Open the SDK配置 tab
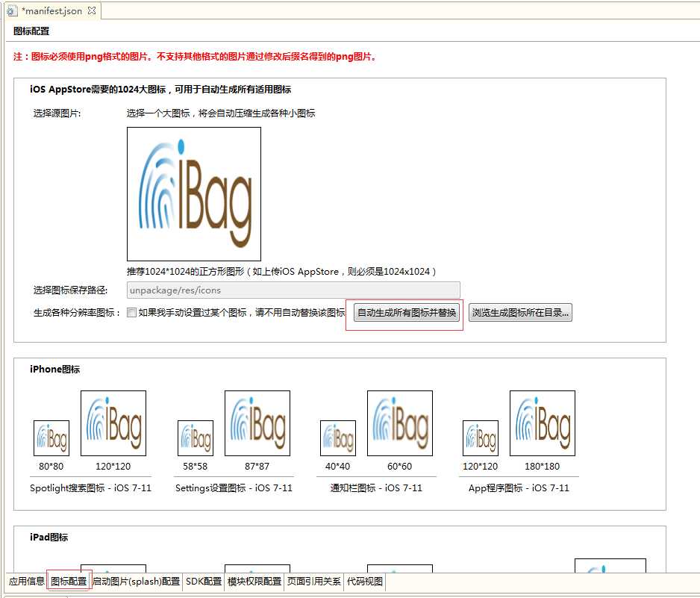700x598 pixels. pyautogui.click(x=204, y=582)
